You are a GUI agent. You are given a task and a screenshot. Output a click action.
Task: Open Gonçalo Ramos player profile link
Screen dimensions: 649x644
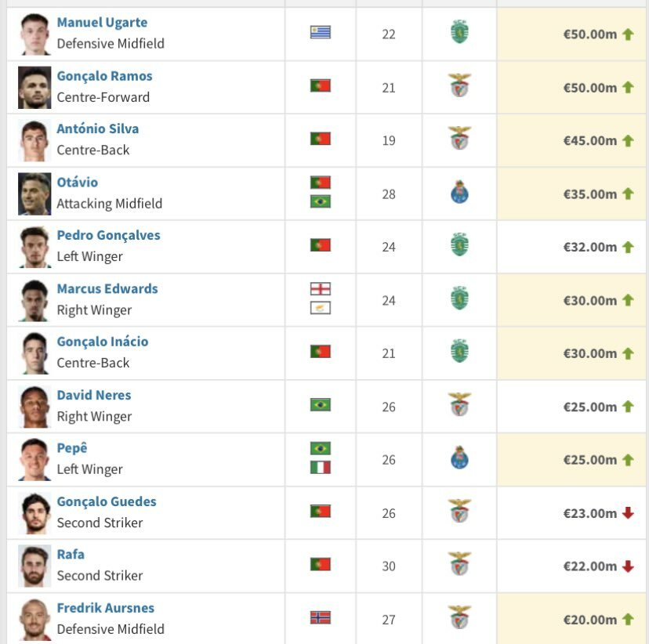(104, 76)
